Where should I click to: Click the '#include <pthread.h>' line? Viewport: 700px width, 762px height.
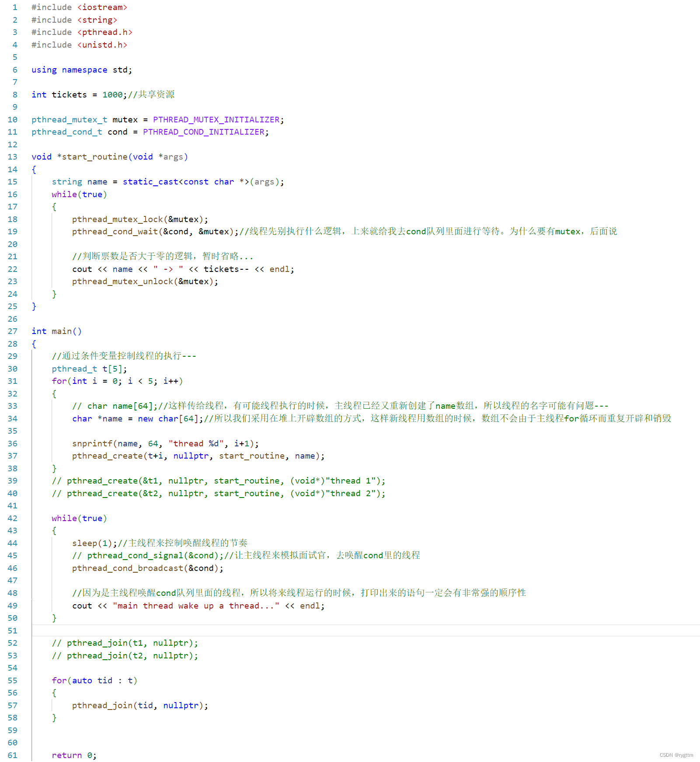coord(82,32)
